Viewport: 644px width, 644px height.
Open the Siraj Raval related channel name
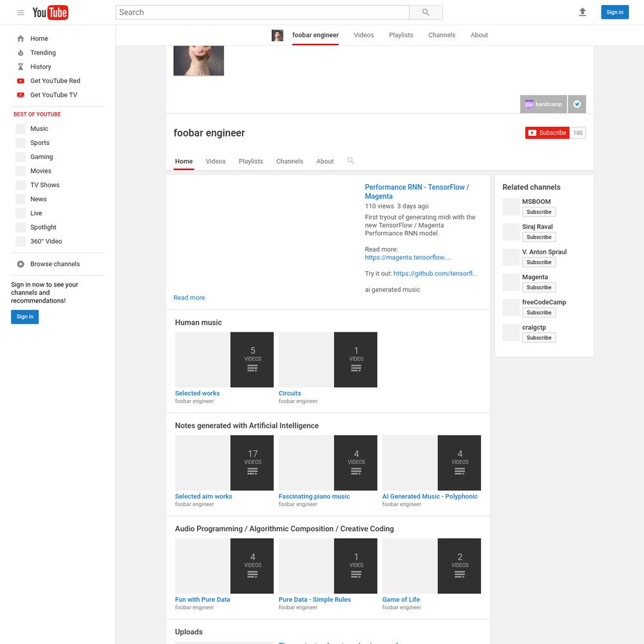click(x=537, y=227)
